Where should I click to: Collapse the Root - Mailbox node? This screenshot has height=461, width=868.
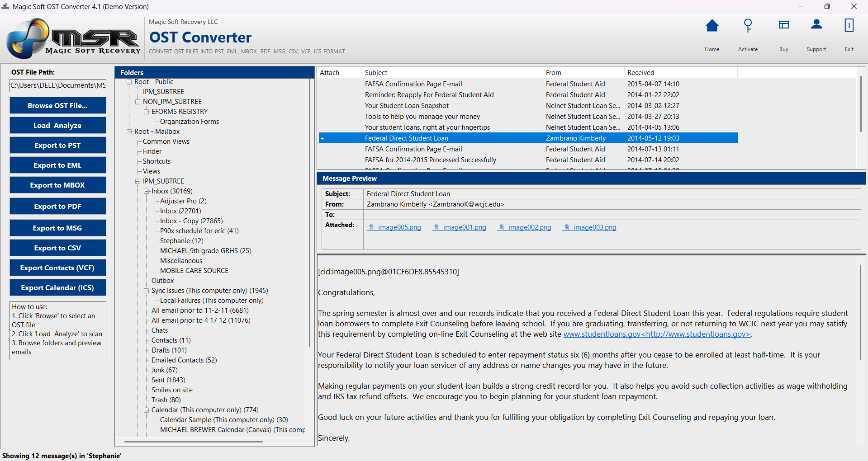[x=129, y=132]
